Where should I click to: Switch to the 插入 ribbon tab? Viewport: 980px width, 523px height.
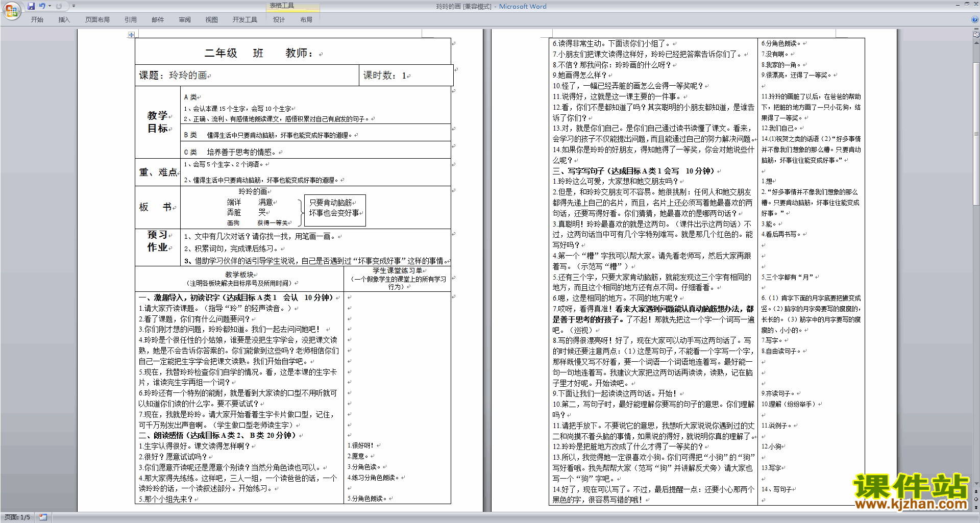64,20
